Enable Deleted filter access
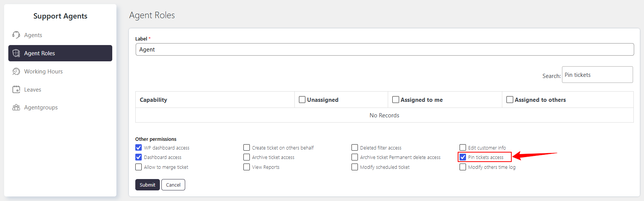The image size is (644, 201). click(355, 148)
